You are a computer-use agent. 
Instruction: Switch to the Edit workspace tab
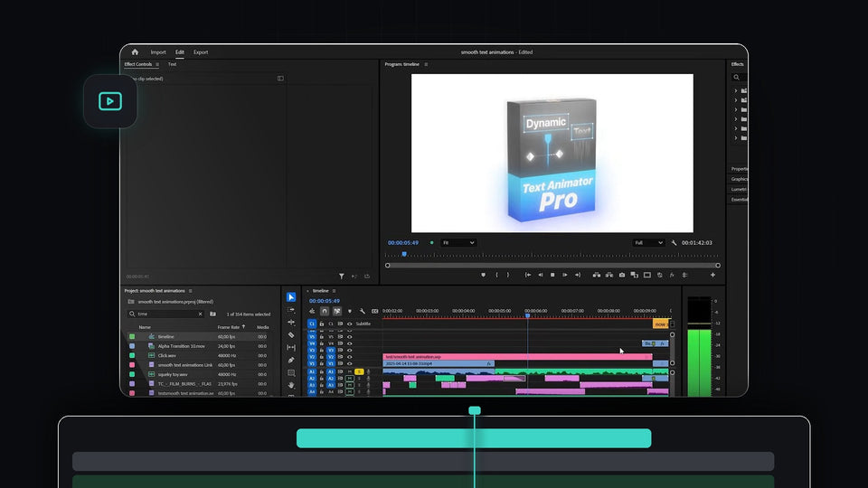(180, 52)
